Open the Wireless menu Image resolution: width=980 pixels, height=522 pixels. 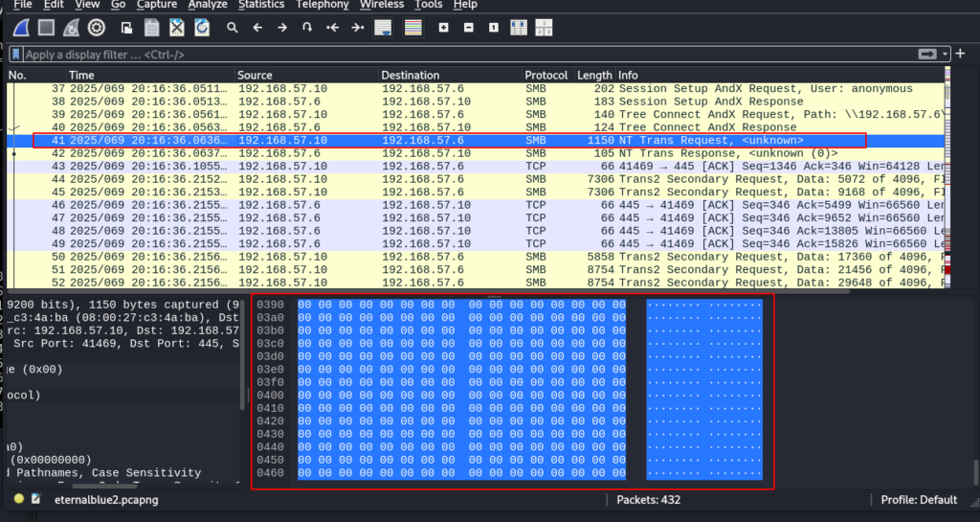point(382,5)
